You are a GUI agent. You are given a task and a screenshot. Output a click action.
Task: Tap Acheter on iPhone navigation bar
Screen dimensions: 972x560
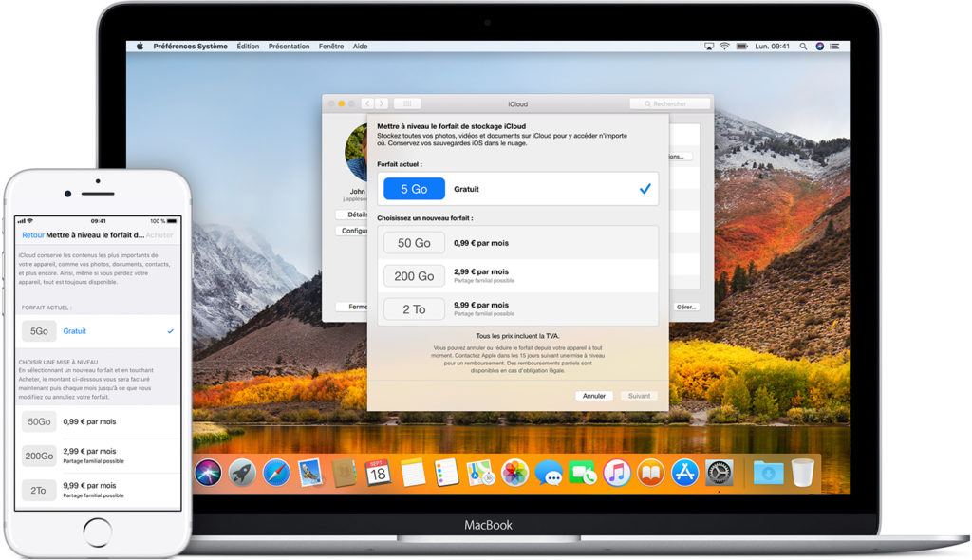[159, 235]
